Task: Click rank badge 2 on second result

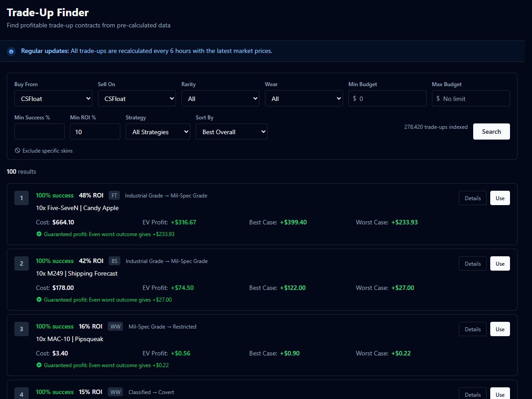Action: 22,263
